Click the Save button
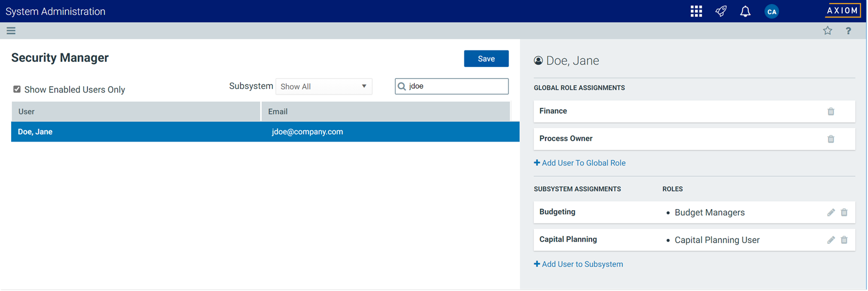 pyautogui.click(x=486, y=59)
